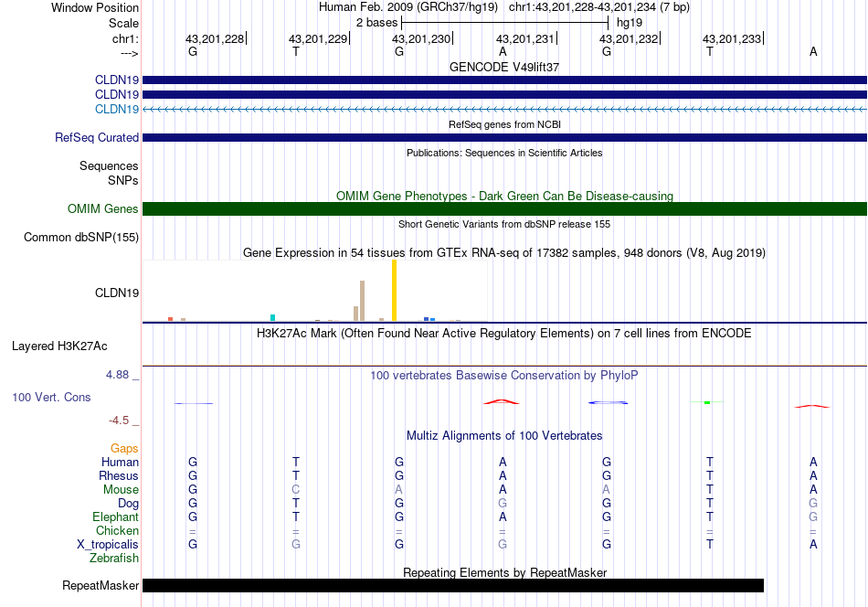Click the Dog species label
This screenshot has height=607, width=868.
click(129, 504)
